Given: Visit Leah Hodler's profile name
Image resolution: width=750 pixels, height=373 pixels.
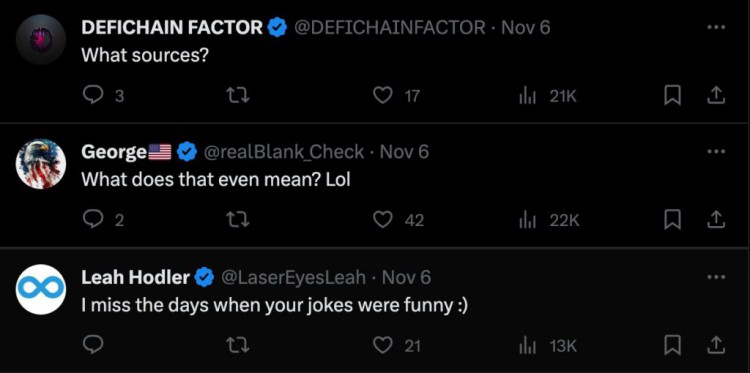Looking at the screenshot, I should pyautogui.click(x=135, y=277).
